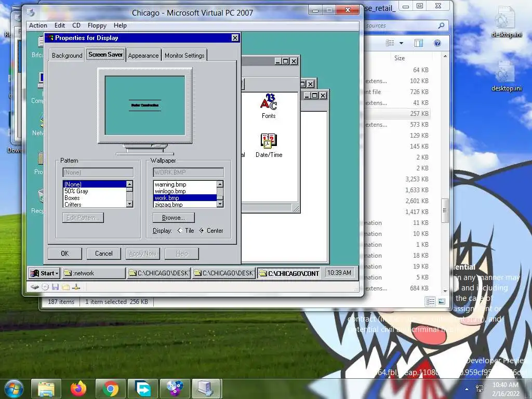Select the Boxes pattern
532x399 pixels.
click(x=95, y=198)
